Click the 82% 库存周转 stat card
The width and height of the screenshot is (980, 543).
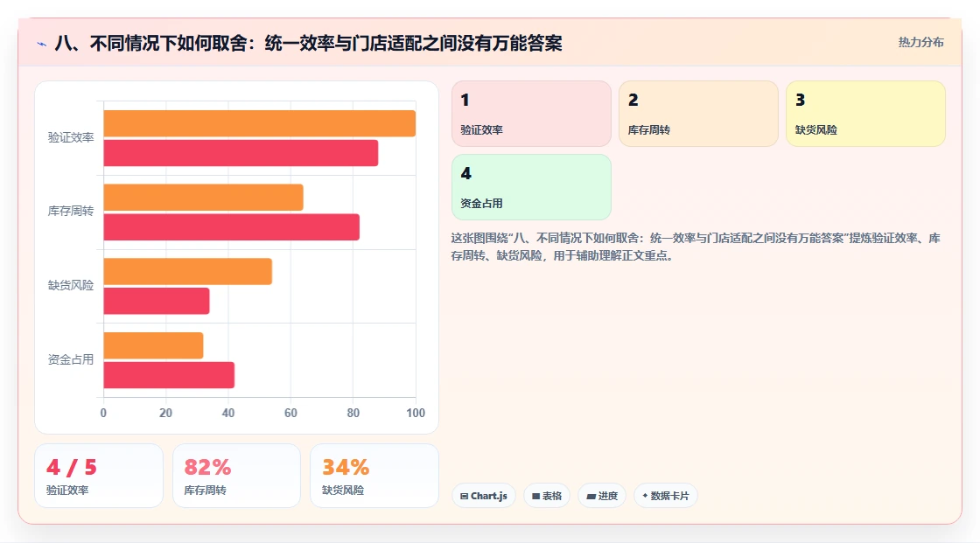(236, 476)
